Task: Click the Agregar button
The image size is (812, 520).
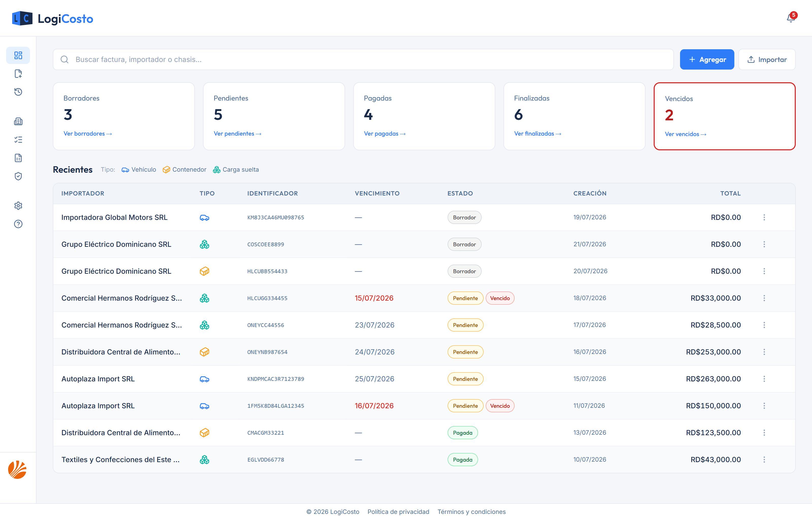Action: (707, 59)
